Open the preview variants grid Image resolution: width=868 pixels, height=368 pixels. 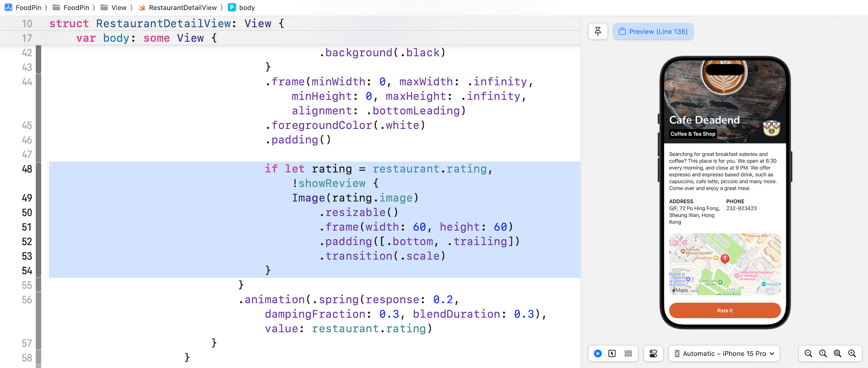628,354
